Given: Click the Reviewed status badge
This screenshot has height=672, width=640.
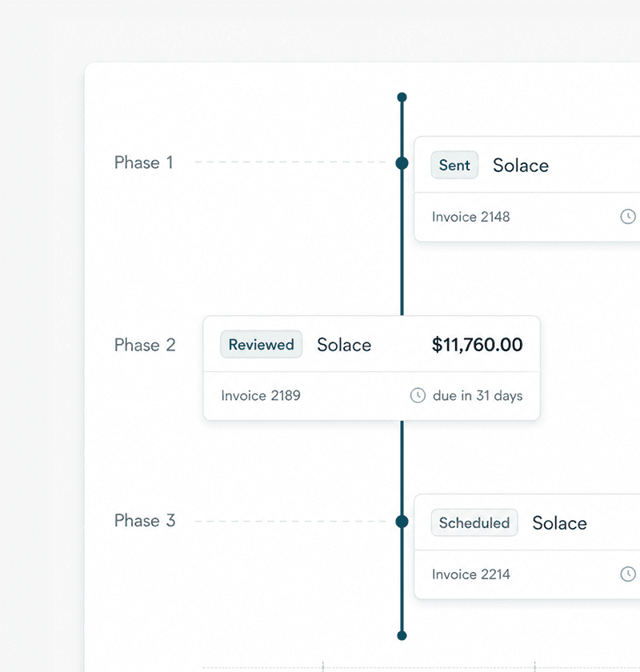Looking at the screenshot, I should (x=261, y=344).
